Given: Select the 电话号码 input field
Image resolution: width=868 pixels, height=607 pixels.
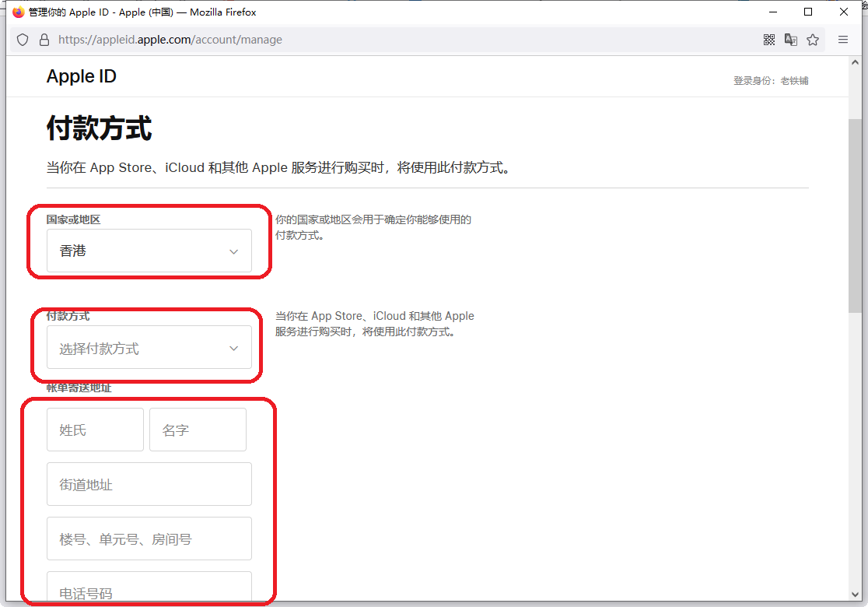Looking at the screenshot, I should tap(149, 589).
